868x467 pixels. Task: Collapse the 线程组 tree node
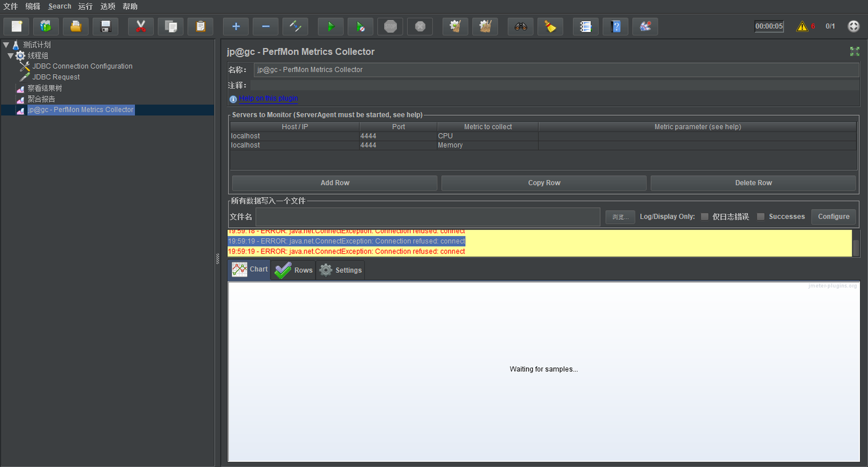[x=10, y=55]
